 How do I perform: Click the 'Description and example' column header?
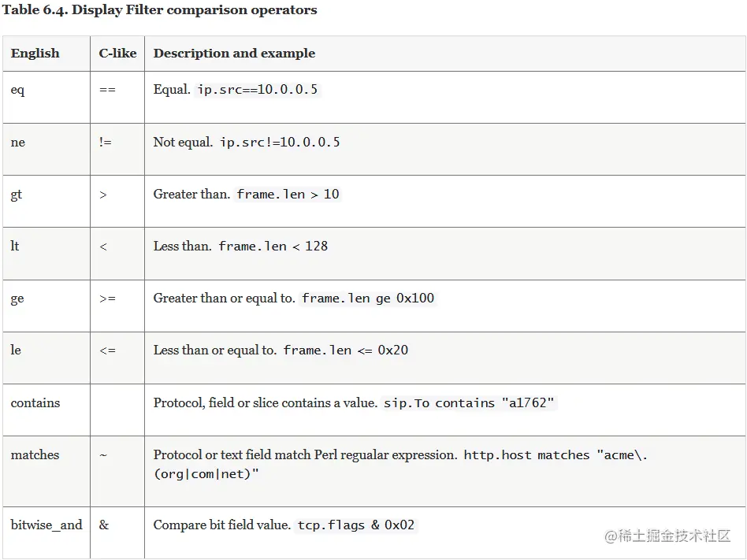click(234, 53)
